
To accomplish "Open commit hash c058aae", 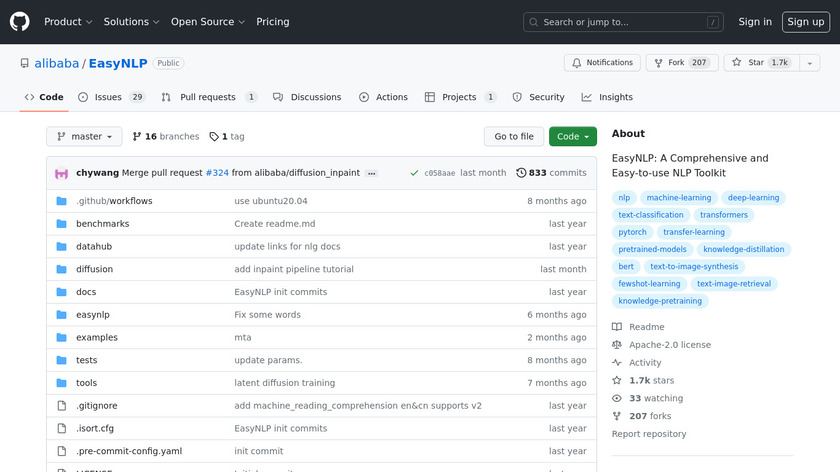I will point(440,173).
